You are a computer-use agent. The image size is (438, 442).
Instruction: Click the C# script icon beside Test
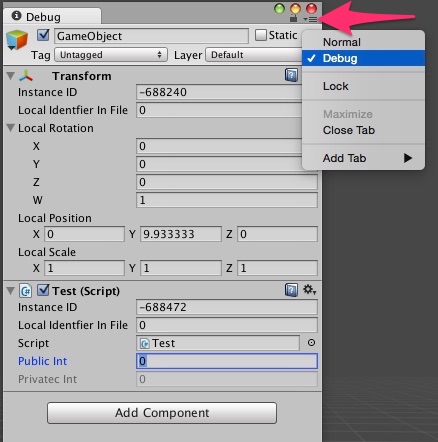click(26, 291)
